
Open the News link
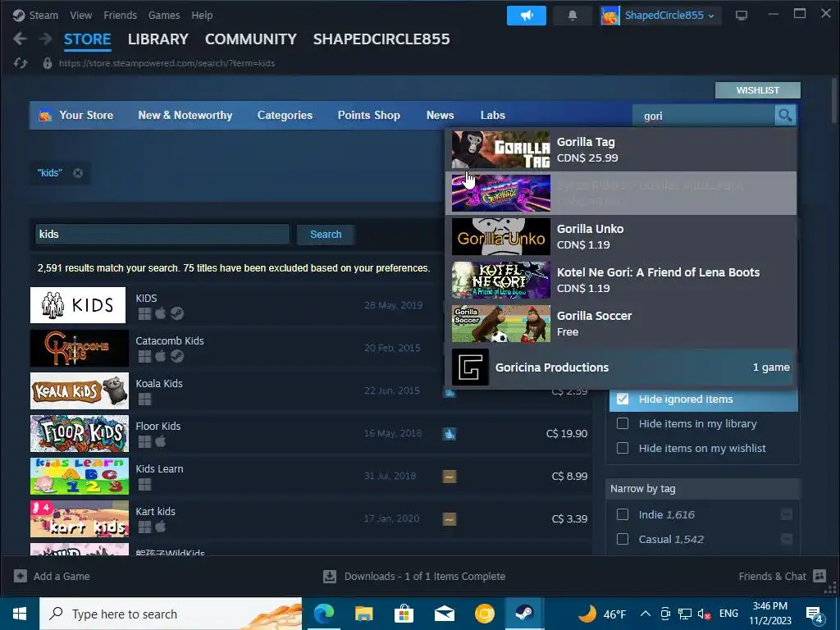click(x=440, y=115)
